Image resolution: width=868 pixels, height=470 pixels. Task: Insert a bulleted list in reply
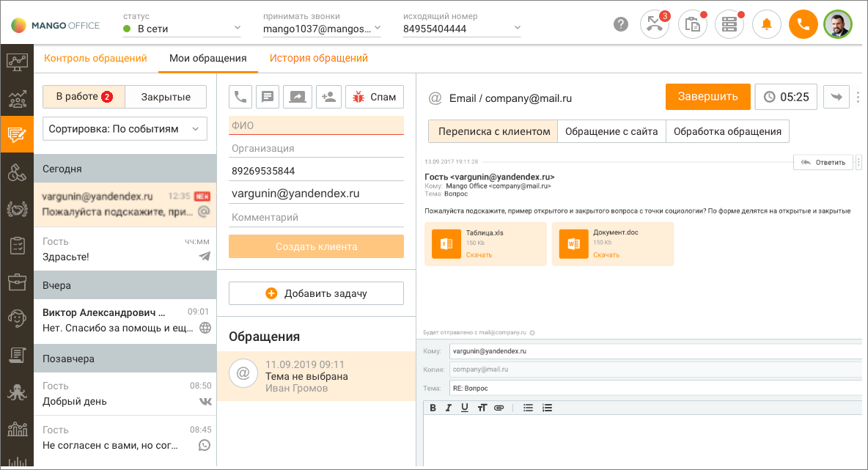coord(528,408)
